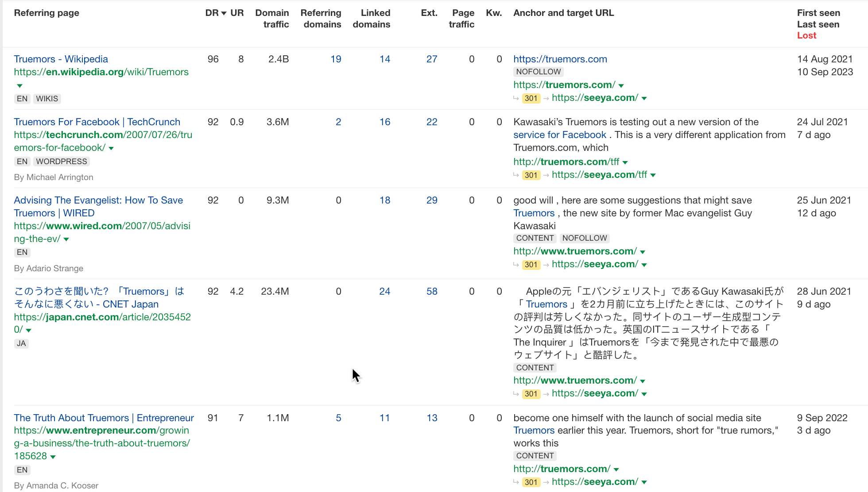This screenshot has height=492, width=868.
Task: Open the CNET Japan article title link
Action: pyautogui.click(x=99, y=298)
